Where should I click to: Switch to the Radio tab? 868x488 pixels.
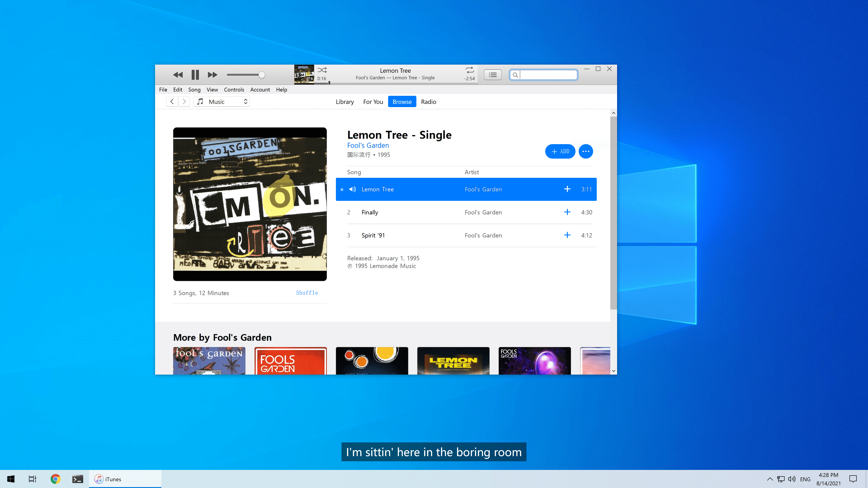pyautogui.click(x=428, y=102)
